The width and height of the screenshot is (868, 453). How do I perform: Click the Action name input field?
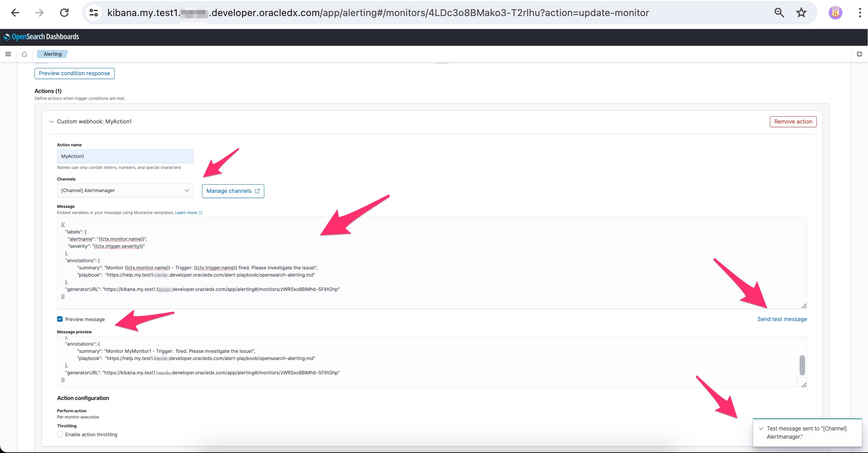(x=125, y=156)
